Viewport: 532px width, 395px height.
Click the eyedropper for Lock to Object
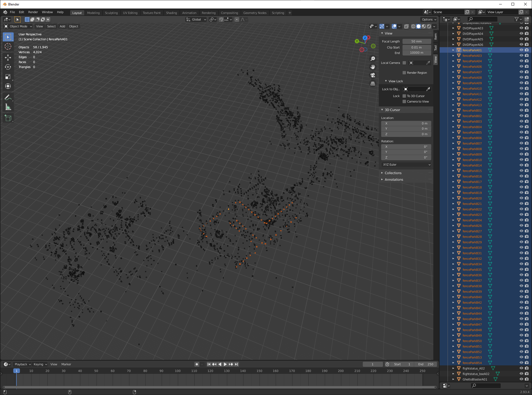coord(428,89)
